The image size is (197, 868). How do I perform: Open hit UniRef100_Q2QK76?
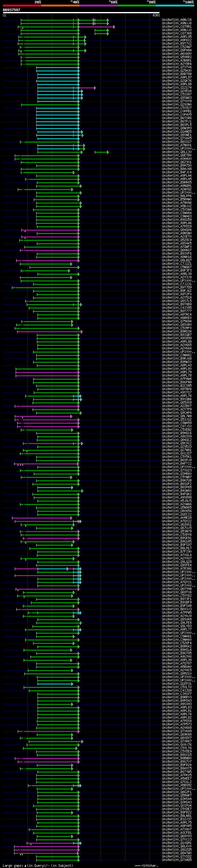coord(177,81)
